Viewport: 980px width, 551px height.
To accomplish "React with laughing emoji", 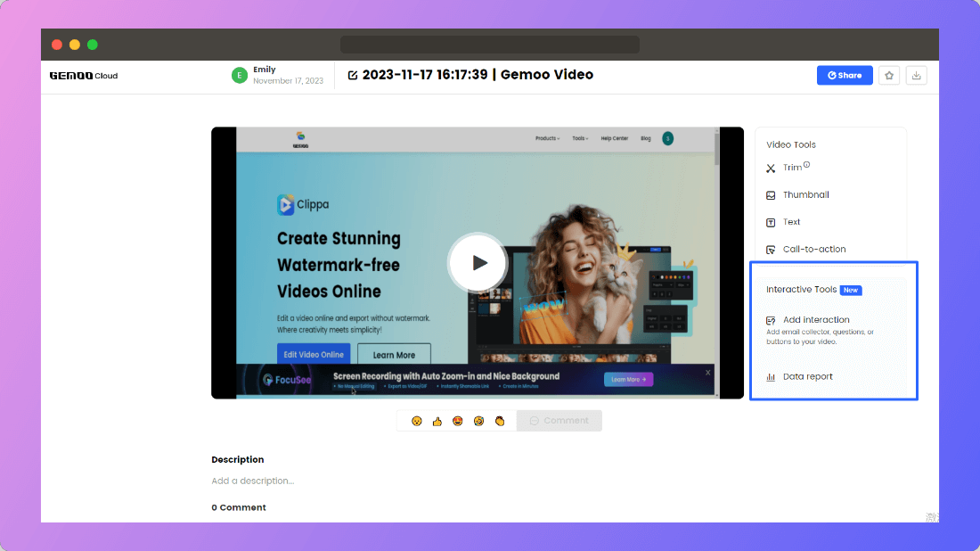I will pos(478,421).
